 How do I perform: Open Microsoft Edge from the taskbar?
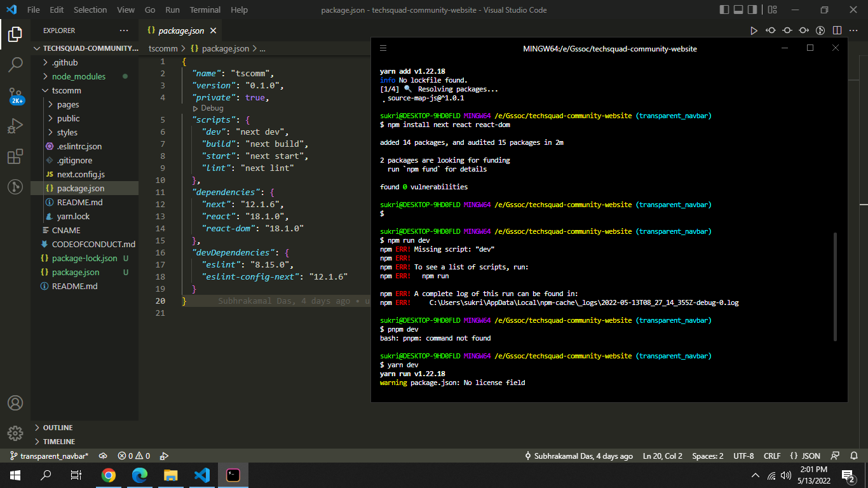139,475
